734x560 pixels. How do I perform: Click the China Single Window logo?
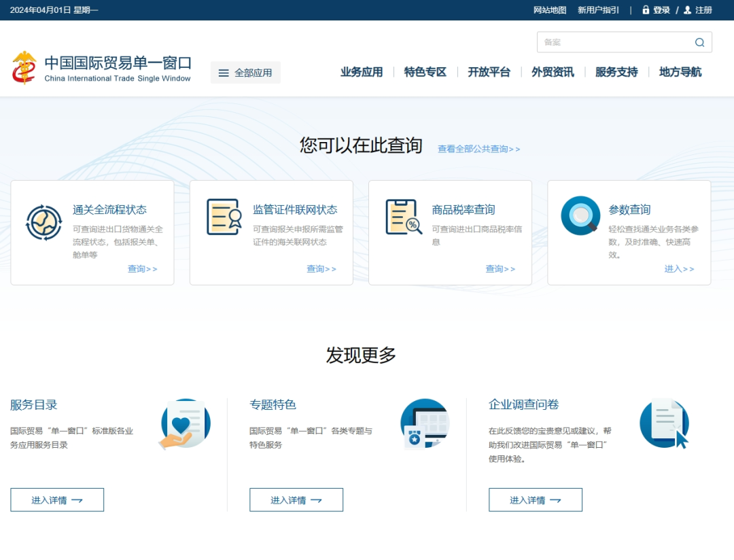[24, 67]
